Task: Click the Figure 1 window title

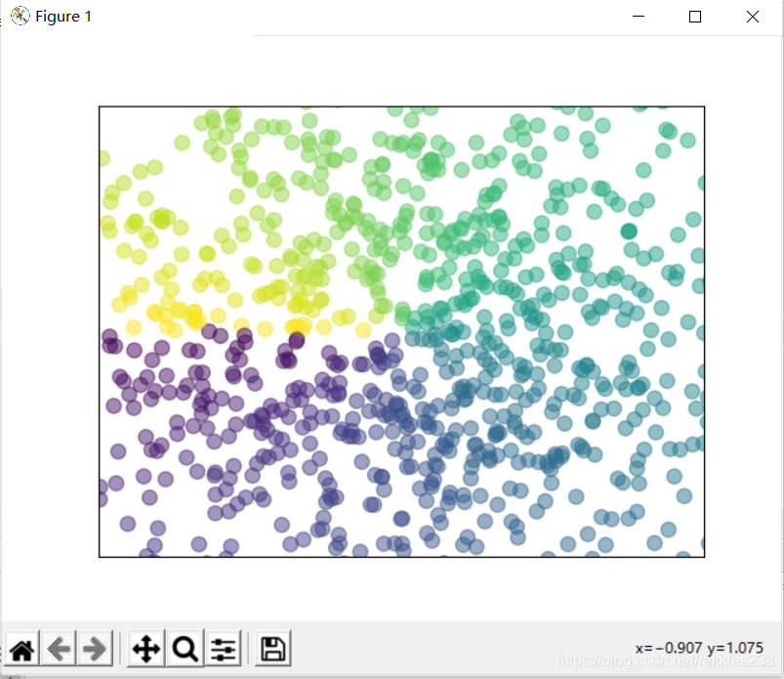Action: click(63, 17)
